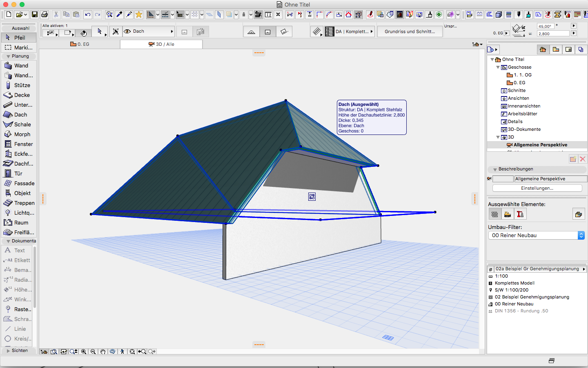
Task: Click the 1:100 scale entry
Action: tap(501, 276)
